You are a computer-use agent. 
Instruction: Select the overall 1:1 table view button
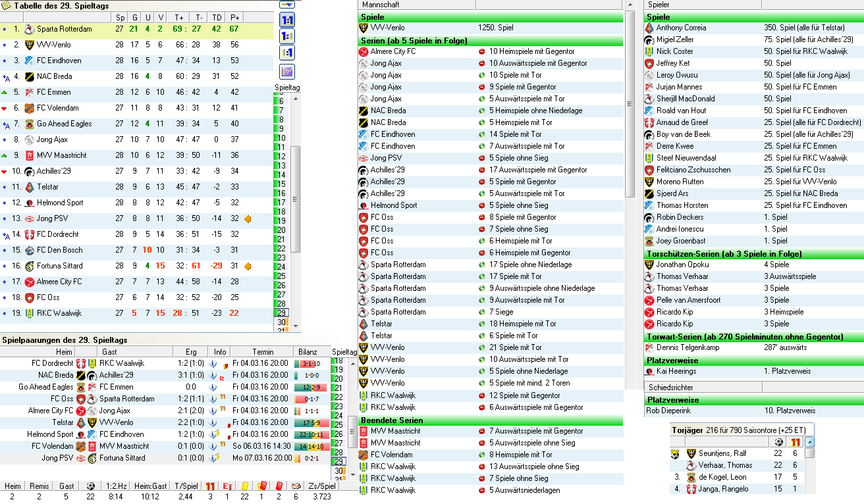click(x=287, y=20)
